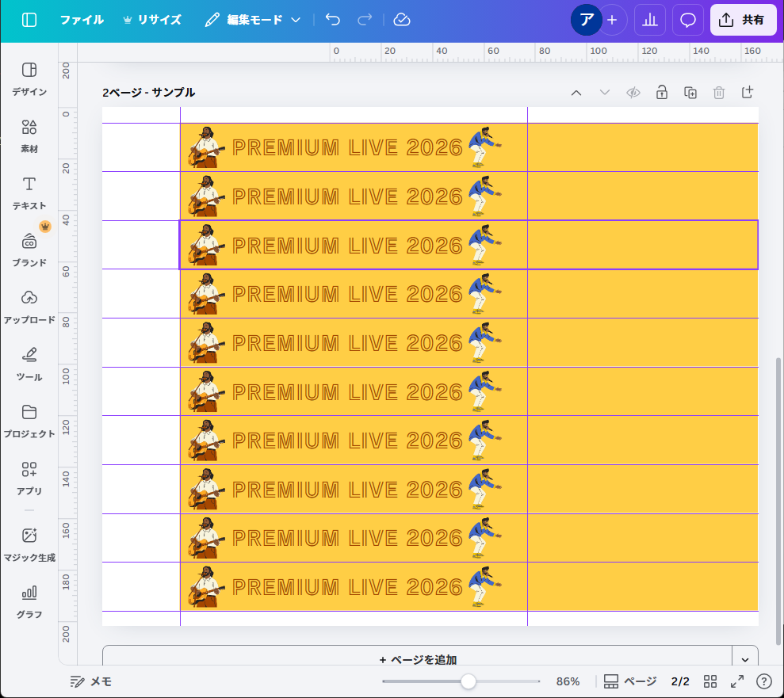Move page up with chevron arrow
This screenshot has width=784, height=698.
click(576, 93)
